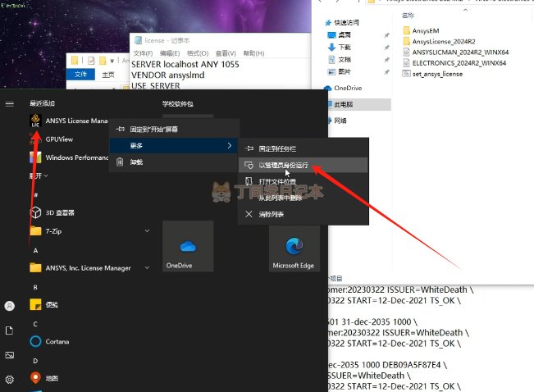Click checkmark properties icon in Explorer title bar
The height and width of the screenshot is (392, 534).
pos(91,61)
